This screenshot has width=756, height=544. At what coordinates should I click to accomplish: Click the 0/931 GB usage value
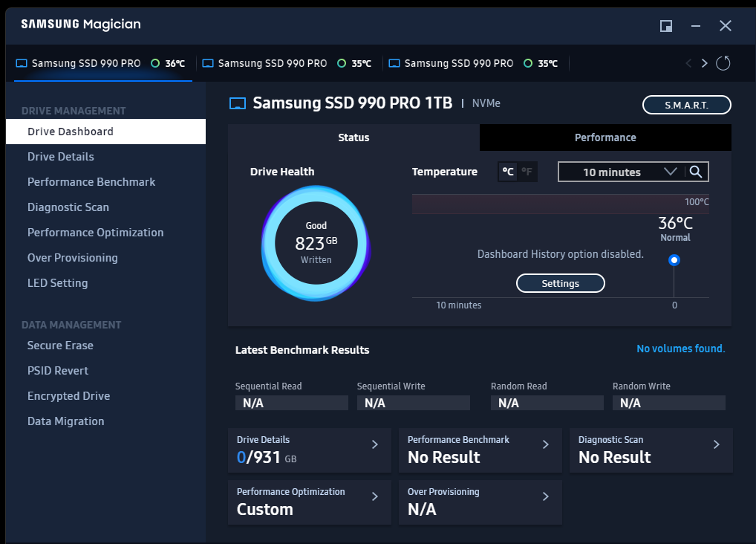tap(267, 457)
